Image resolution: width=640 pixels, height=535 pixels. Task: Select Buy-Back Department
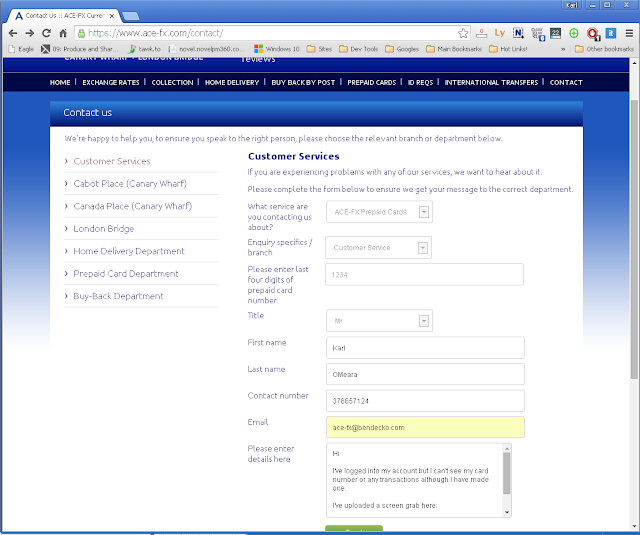[118, 296]
